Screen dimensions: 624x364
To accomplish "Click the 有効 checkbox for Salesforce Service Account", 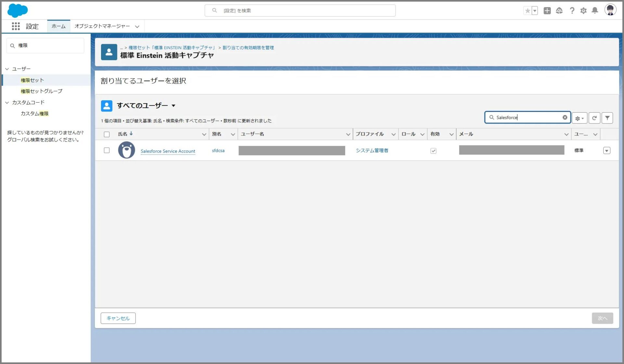I will tap(433, 151).
